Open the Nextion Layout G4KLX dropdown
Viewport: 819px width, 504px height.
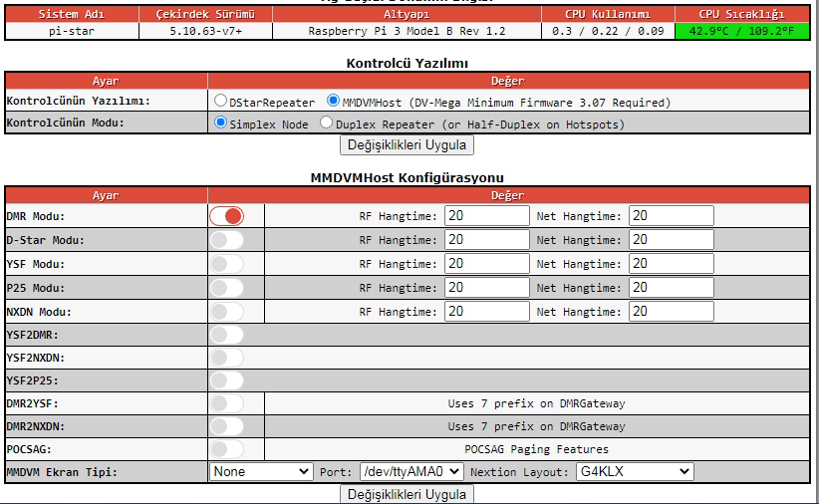tap(634, 471)
